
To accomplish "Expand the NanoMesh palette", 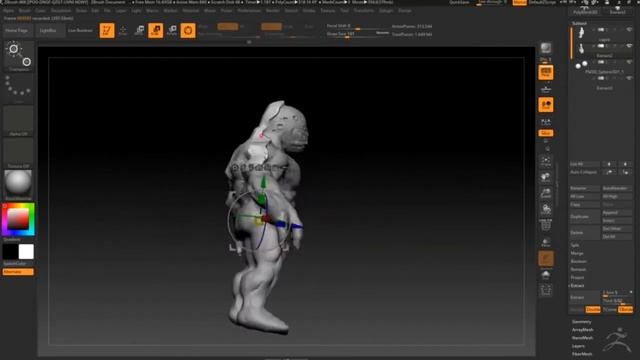I will 583,338.
